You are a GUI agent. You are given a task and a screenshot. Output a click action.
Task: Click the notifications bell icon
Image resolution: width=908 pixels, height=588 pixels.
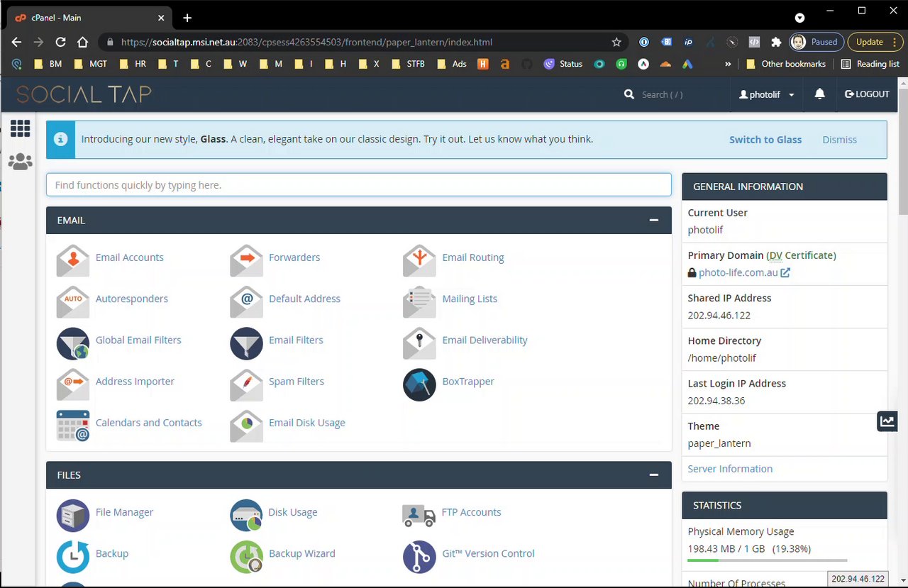click(x=819, y=94)
